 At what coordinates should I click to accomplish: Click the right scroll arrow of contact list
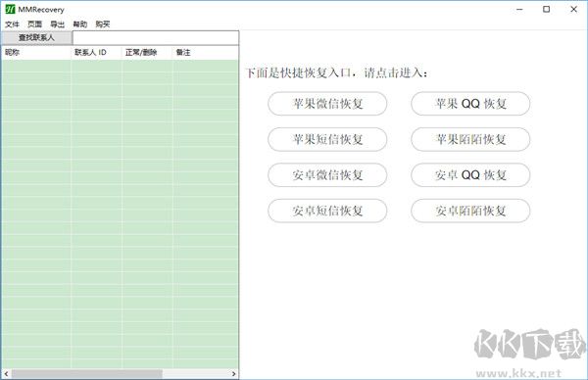point(233,373)
